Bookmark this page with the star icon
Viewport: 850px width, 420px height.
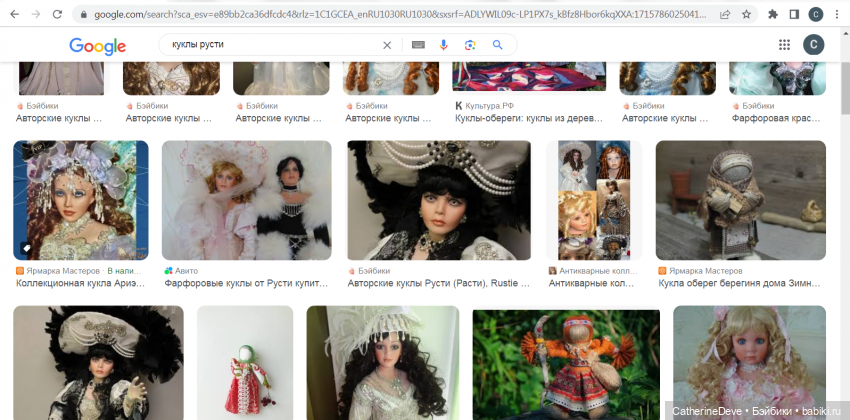pos(746,14)
